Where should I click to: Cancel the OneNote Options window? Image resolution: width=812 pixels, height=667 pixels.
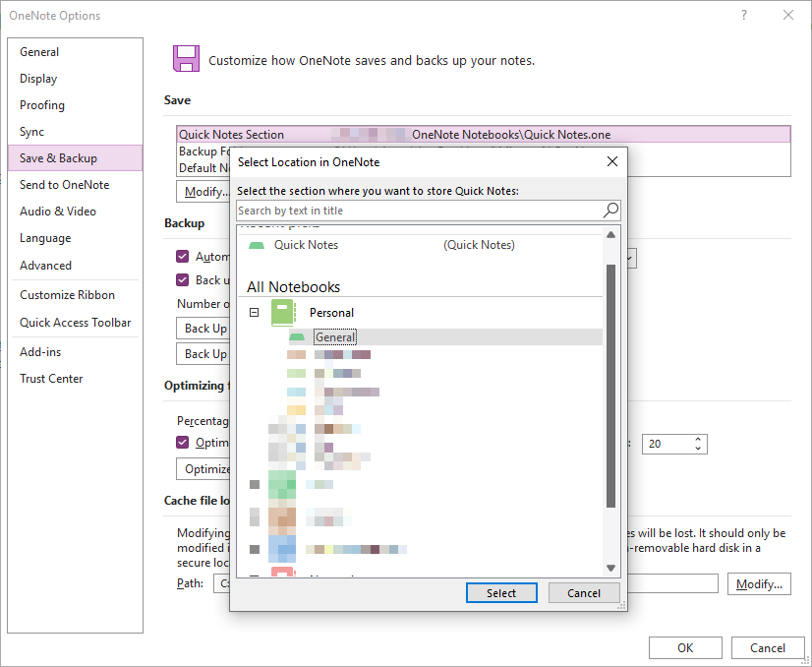[768, 648]
